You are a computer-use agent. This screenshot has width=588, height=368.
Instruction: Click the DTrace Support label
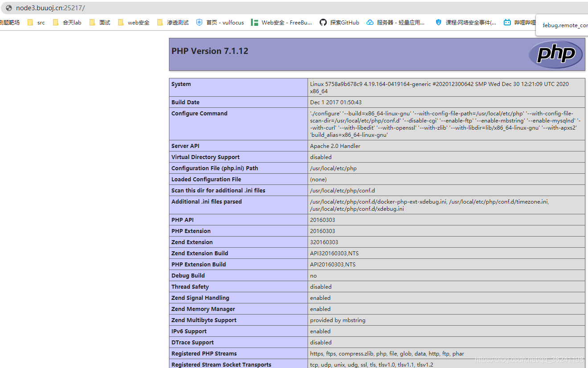click(x=193, y=343)
